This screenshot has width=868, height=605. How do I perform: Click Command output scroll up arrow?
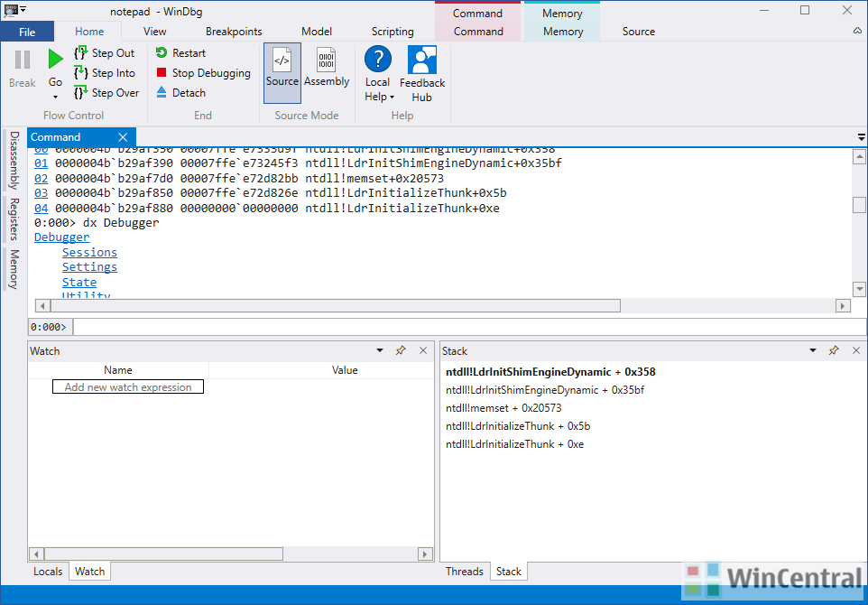(x=859, y=157)
